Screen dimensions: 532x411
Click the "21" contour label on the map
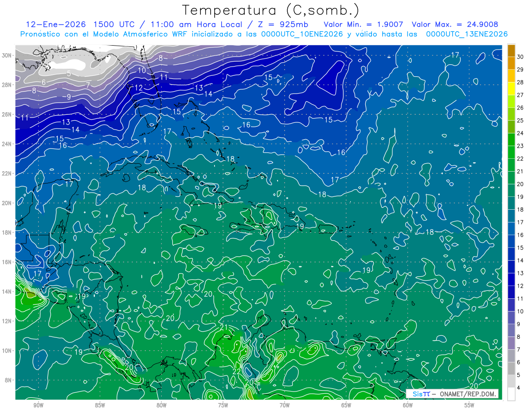point(224,327)
